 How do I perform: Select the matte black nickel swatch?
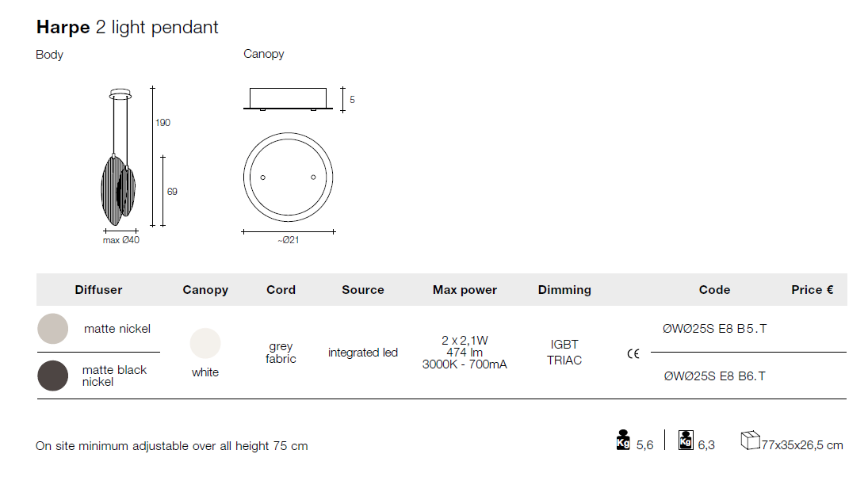point(53,376)
